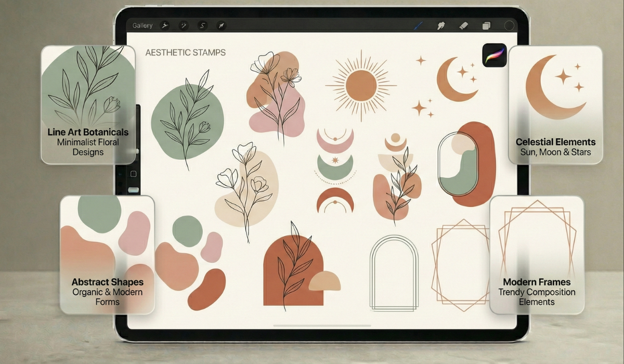The image size is (624, 364).
Task: Click the geometric hexagon frame stamp
Action: [x=460, y=265]
